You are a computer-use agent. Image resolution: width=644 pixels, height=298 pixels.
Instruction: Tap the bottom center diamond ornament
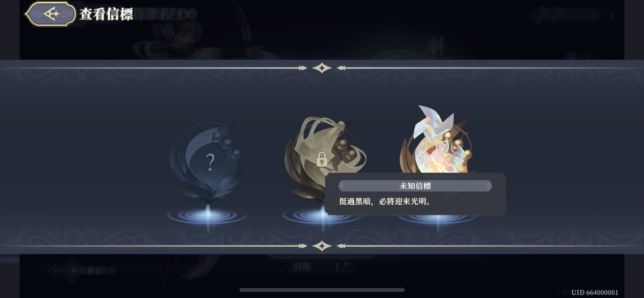(x=322, y=246)
